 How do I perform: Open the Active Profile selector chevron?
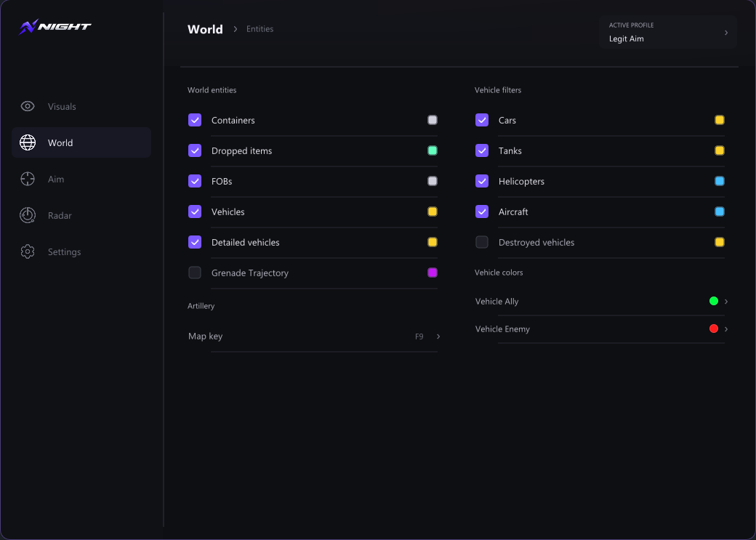pos(726,33)
